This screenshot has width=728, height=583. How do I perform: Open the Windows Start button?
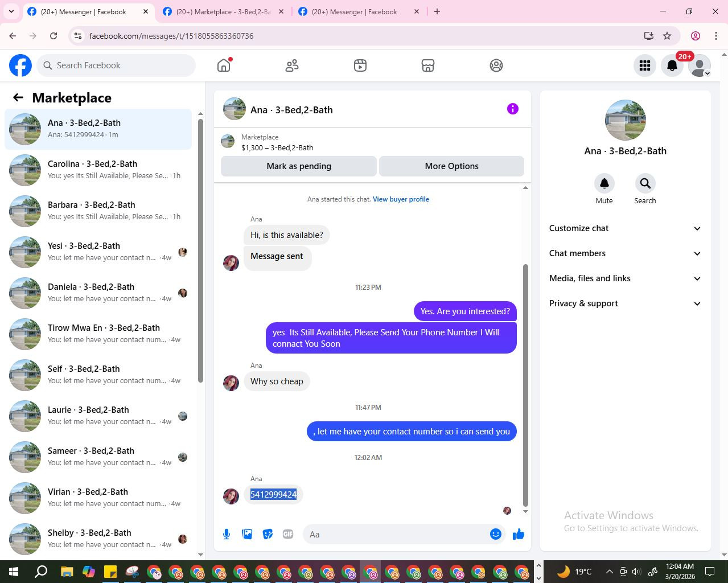click(14, 572)
